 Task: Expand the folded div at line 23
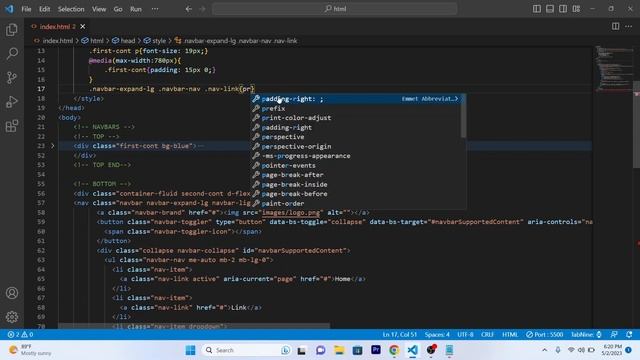(52, 146)
